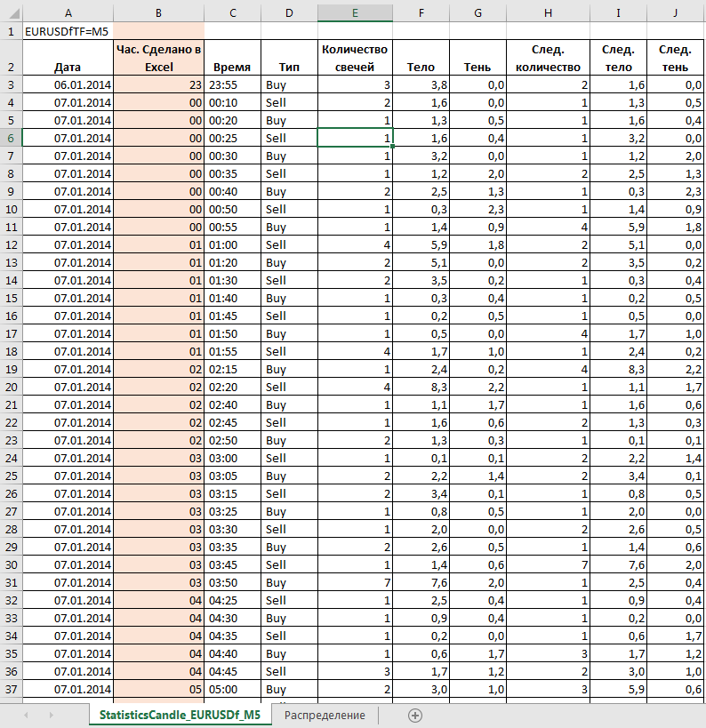
Task: Select time cell 05:00
Action: click(233, 690)
